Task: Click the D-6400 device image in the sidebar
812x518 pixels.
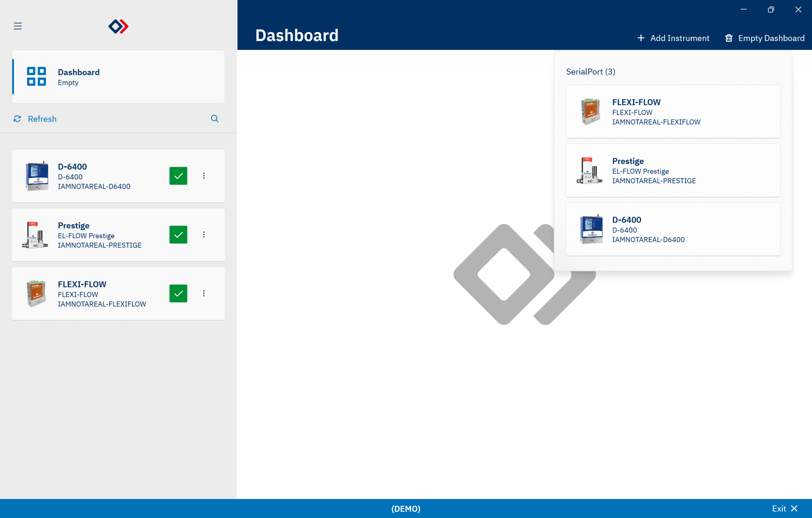Action: click(x=37, y=176)
